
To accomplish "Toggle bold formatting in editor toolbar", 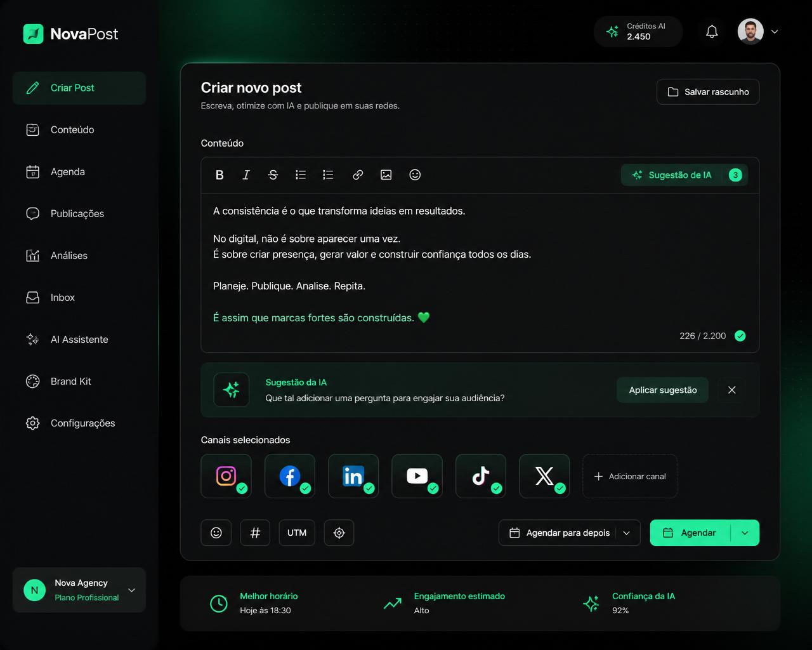I will pos(219,175).
